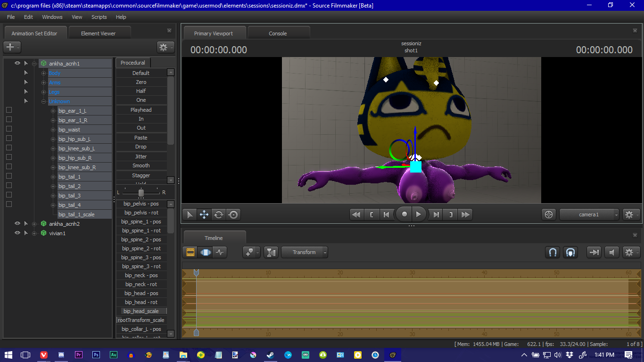This screenshot has width=644, height=362.
Task: Open the Transform dropdown in timeline
Action: click(x=305, y=252)
